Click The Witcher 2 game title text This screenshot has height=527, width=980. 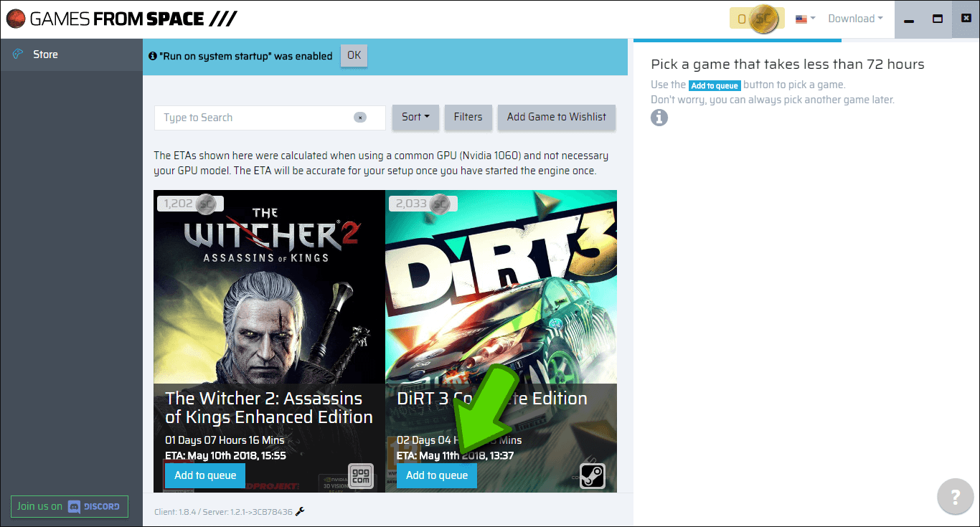269,408
